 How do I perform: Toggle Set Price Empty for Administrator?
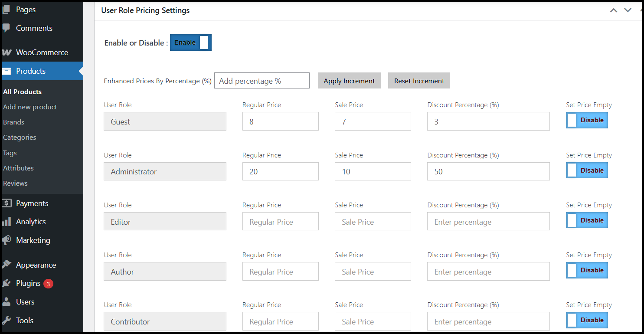(x=586, y=170)
